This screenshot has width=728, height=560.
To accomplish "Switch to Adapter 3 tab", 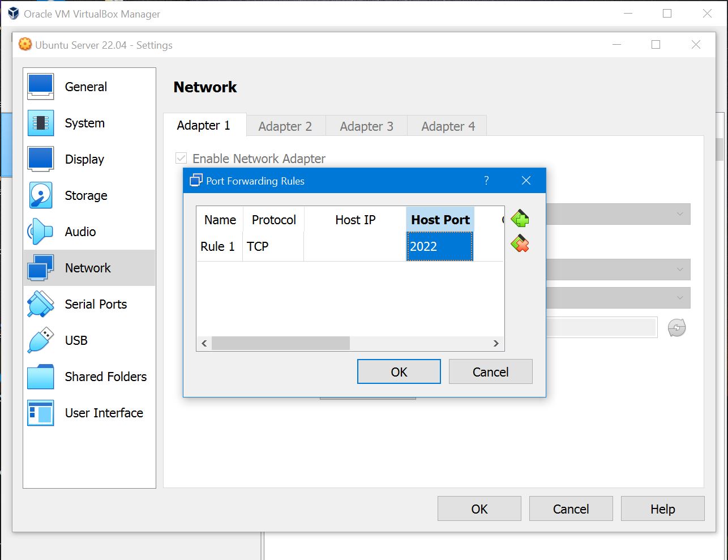I will click(x=367, y=126).
